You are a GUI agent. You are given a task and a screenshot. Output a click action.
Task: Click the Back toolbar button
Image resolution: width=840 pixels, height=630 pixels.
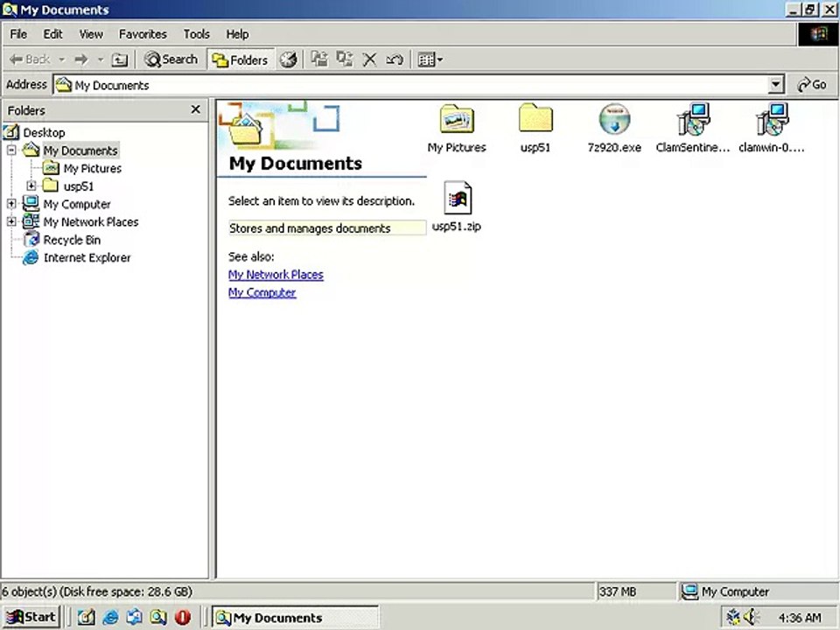pos(30,59)
